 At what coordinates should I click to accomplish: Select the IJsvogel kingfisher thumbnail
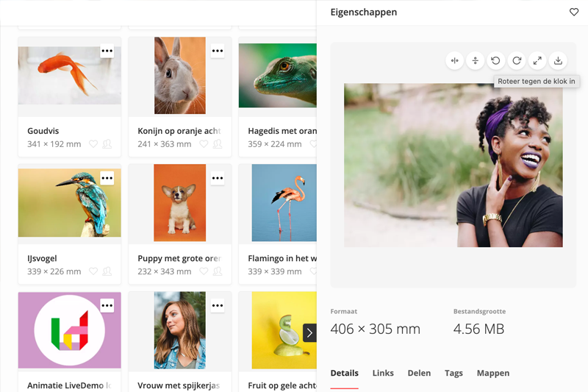[69, 202]
